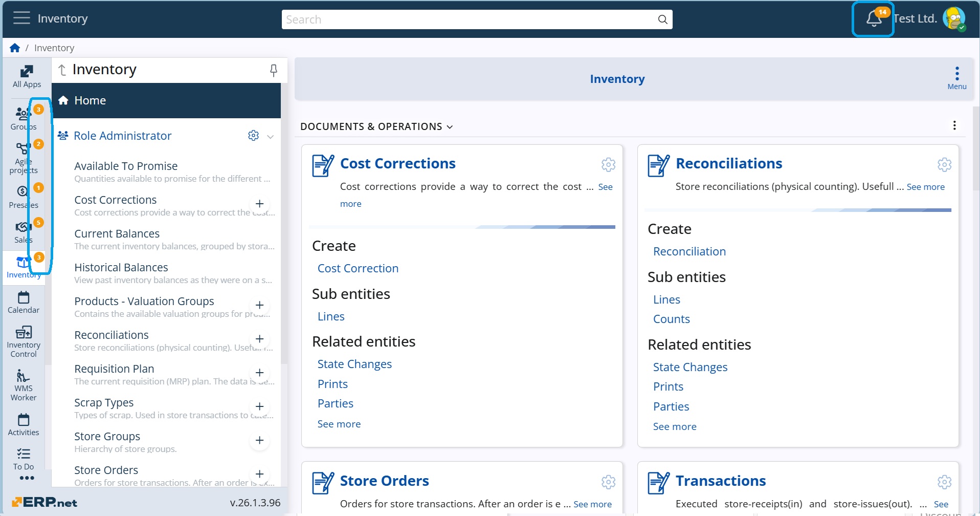Screen dimensions: 980x516
Task: Open the Cost Corrections card title
Action: click(398, 163)
